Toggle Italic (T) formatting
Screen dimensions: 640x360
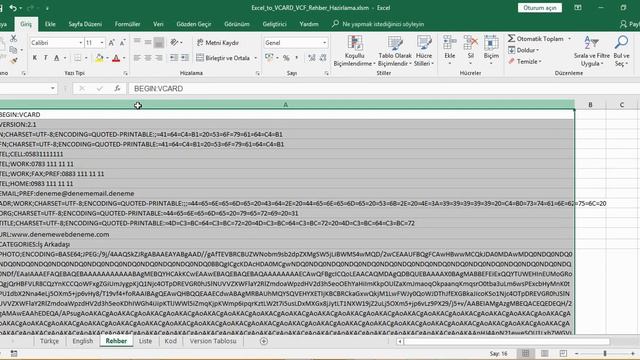click(x=45, y=58)
